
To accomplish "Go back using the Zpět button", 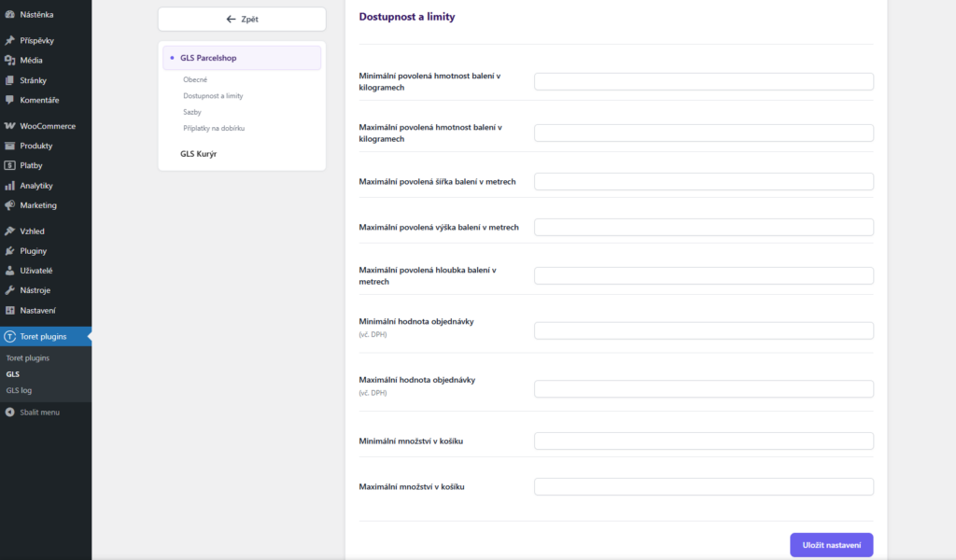I will [242, 19].
